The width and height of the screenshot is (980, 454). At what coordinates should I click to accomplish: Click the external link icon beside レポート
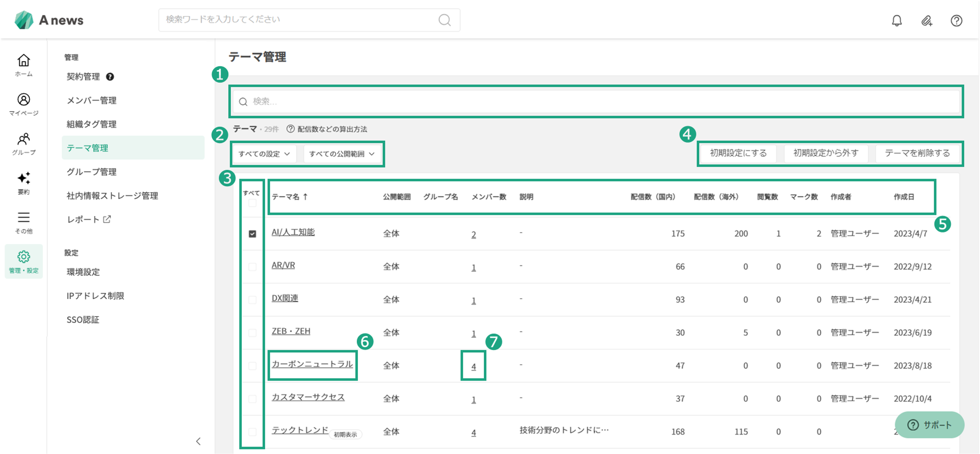pos(107,219)
